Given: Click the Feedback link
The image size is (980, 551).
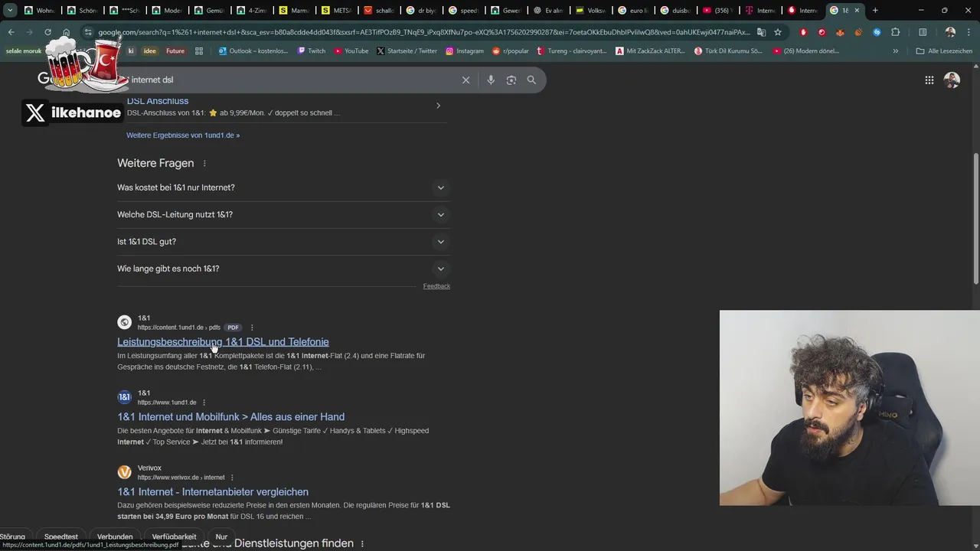Looking at the screenshot, I should [x=436, y=286].
